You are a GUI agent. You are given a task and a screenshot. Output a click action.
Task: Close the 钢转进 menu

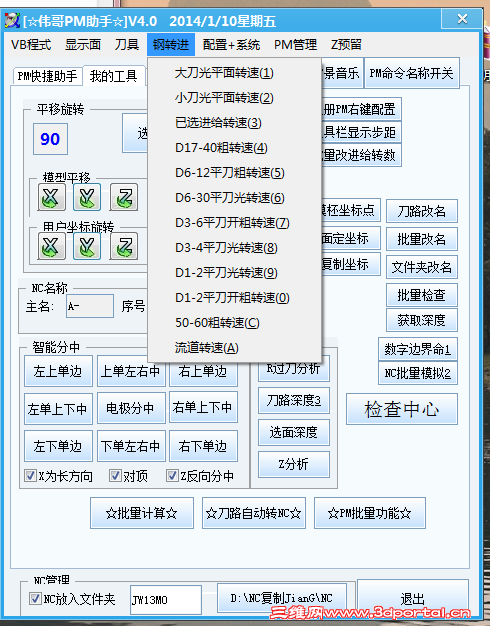click(x=171, y=44)
